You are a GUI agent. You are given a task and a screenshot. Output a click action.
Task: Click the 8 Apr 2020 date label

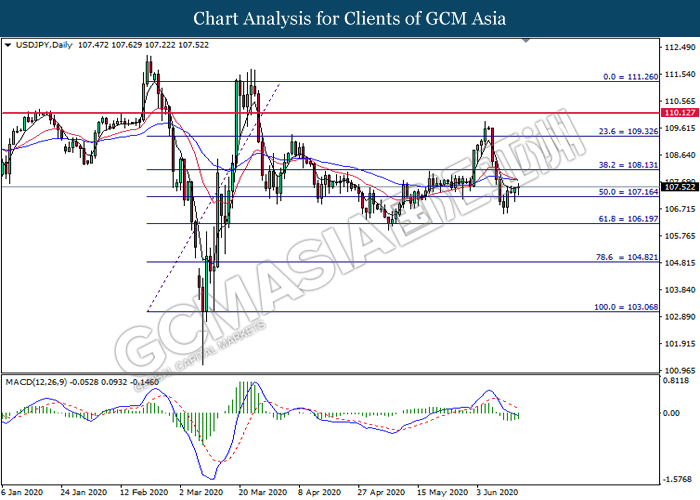click(319, 492)
